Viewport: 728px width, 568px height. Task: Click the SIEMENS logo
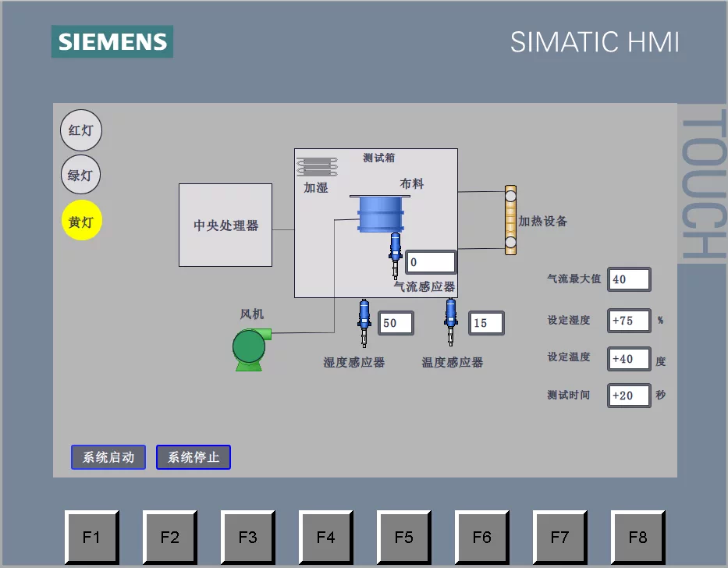112,41
